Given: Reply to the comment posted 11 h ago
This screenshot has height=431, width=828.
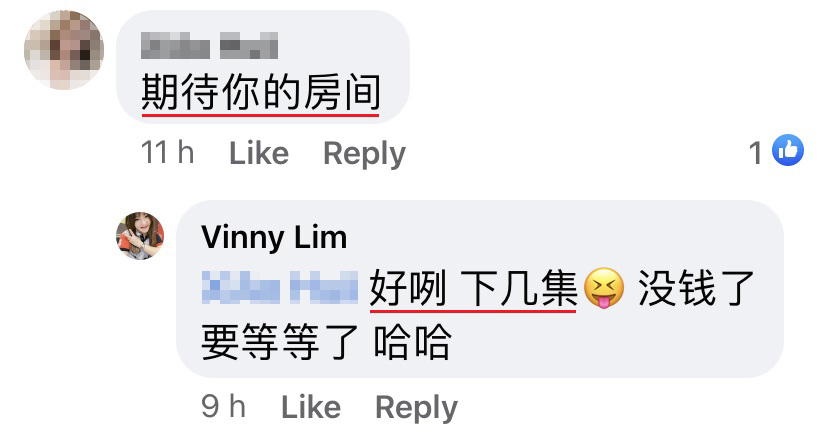Looking at the screenshot, I should 364,154.
